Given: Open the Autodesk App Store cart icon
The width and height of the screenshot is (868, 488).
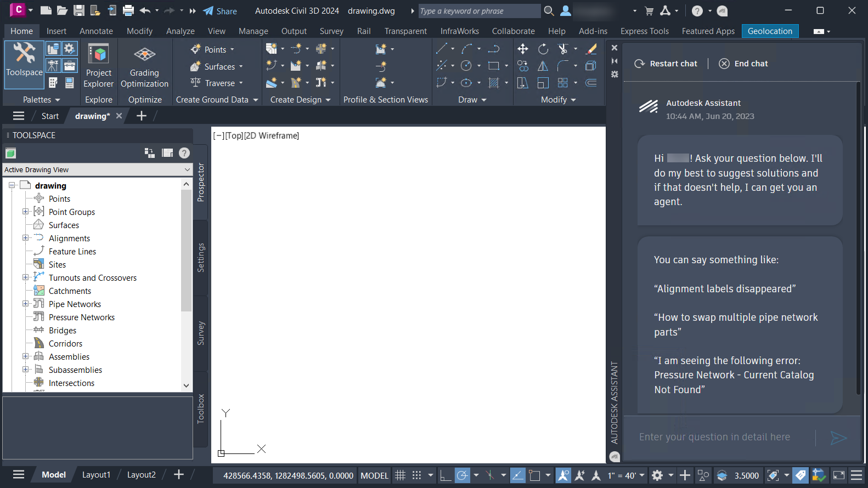Looking at the screenshot, I should click(649, 10).
